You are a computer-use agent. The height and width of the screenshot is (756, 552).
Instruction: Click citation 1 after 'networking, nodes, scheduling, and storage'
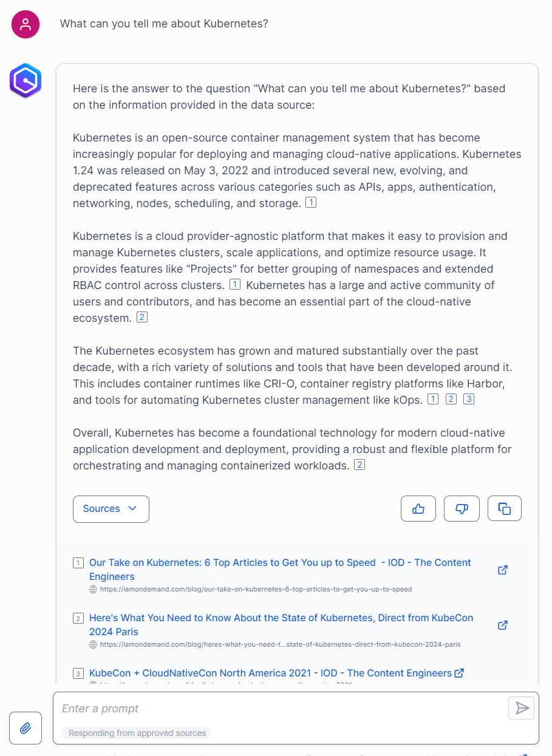pos(311,203)
